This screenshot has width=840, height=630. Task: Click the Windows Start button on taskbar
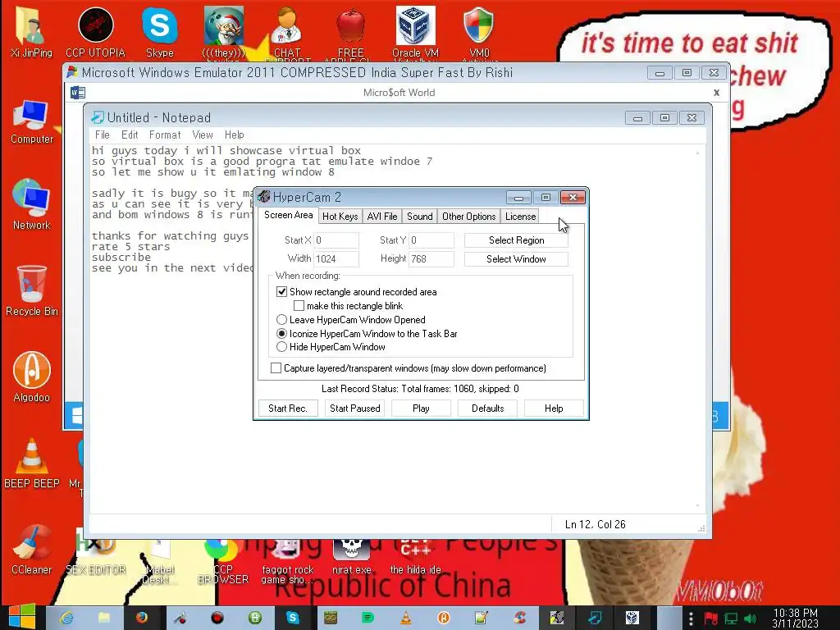tap(21, 617)
